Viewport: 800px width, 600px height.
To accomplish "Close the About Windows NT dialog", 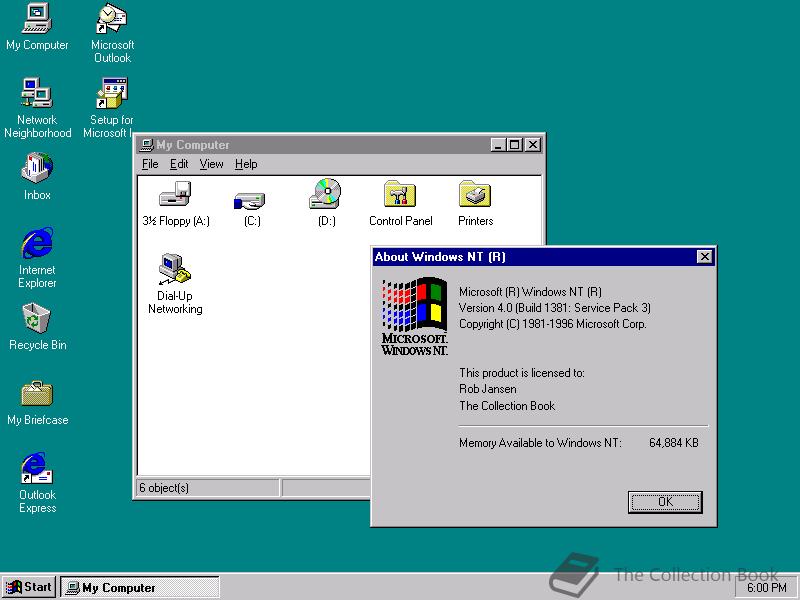I will pyautogui.click(x=705, y=257).
